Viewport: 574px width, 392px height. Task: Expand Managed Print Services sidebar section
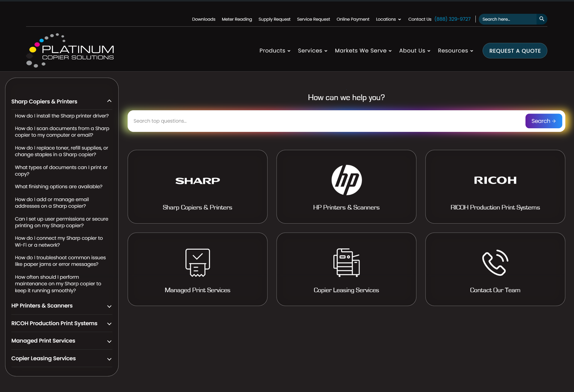(x=109, y=341)
